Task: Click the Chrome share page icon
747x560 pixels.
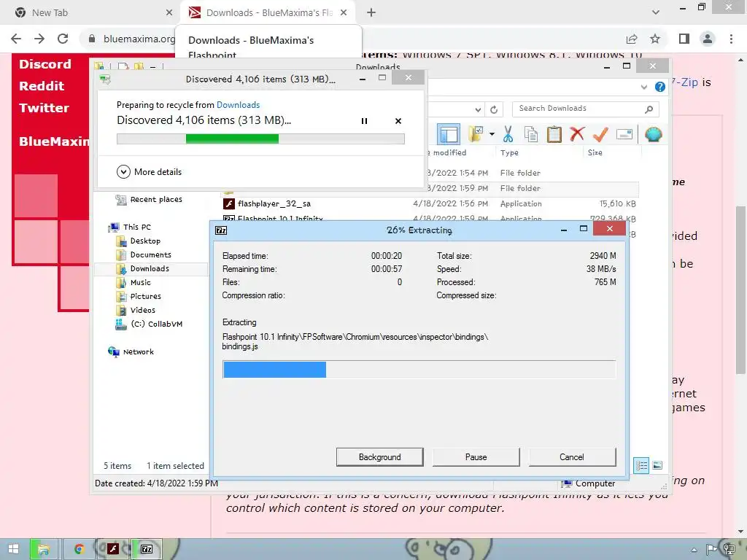Action: pos(632,39)
